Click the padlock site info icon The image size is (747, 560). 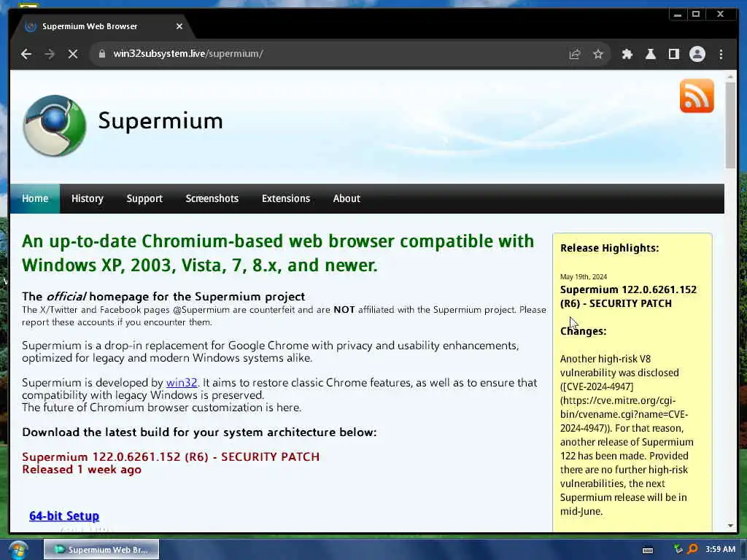coord(101,54)
